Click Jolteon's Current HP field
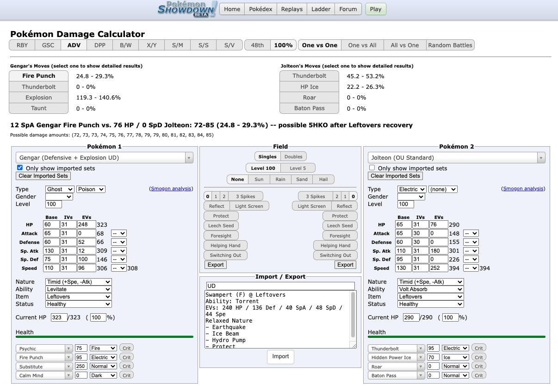The height and width of the screenshot is (392, 558). (411, 317)
